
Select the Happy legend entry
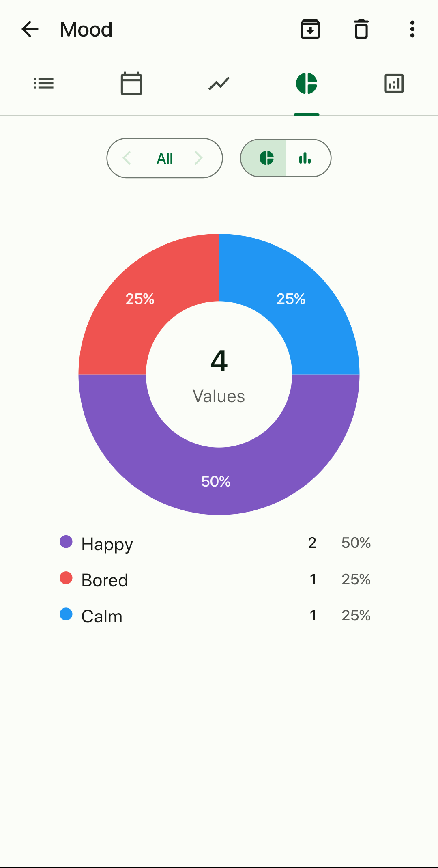[107, 543]
